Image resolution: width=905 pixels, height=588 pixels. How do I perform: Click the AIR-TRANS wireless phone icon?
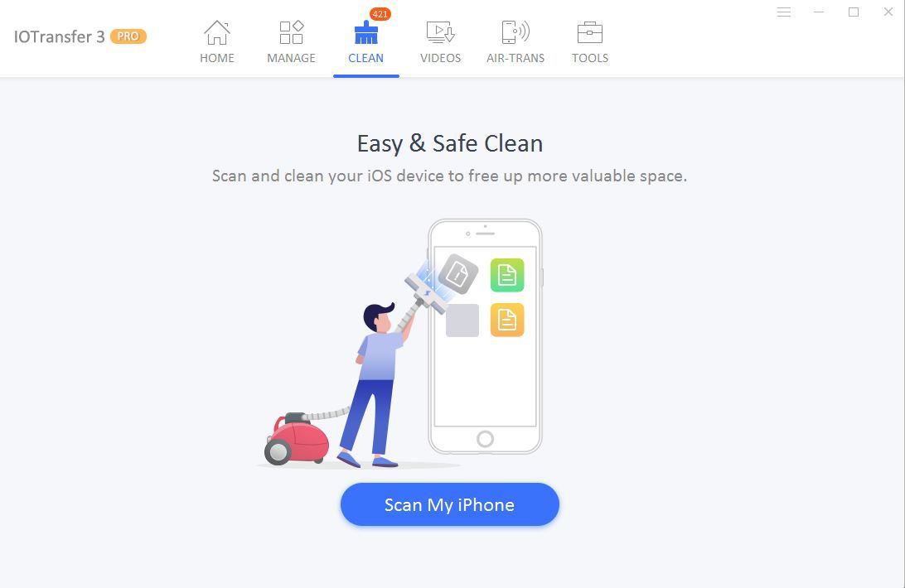pyautogui.click(x=515, y=32)
